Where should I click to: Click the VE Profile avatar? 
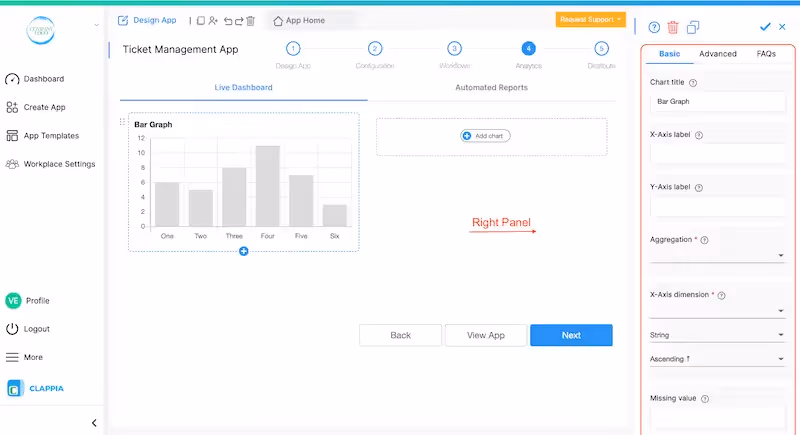pos(13,301)
